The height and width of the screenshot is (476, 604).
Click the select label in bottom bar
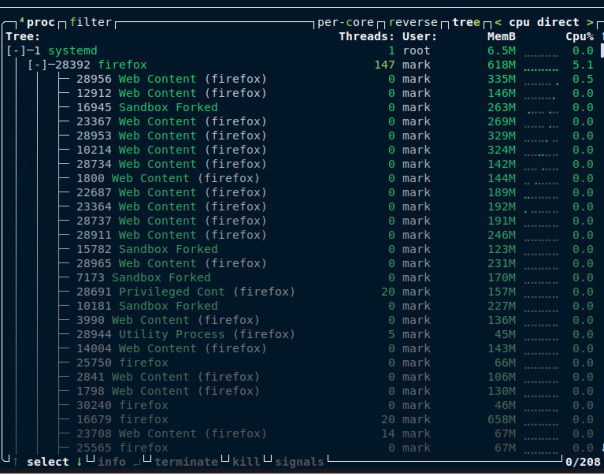(48, 461)
